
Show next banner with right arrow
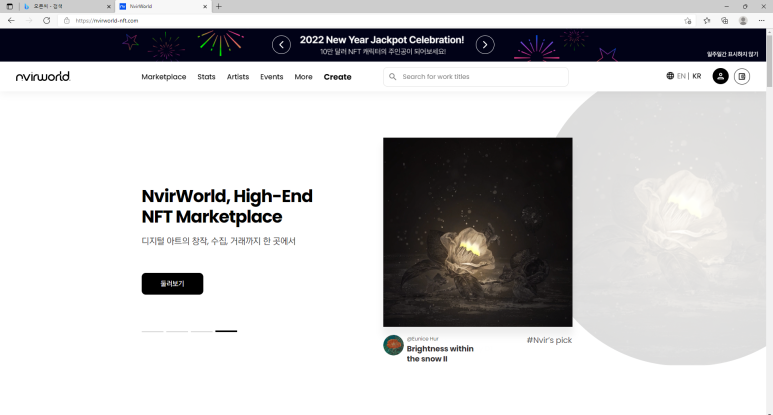pos(485,45)
